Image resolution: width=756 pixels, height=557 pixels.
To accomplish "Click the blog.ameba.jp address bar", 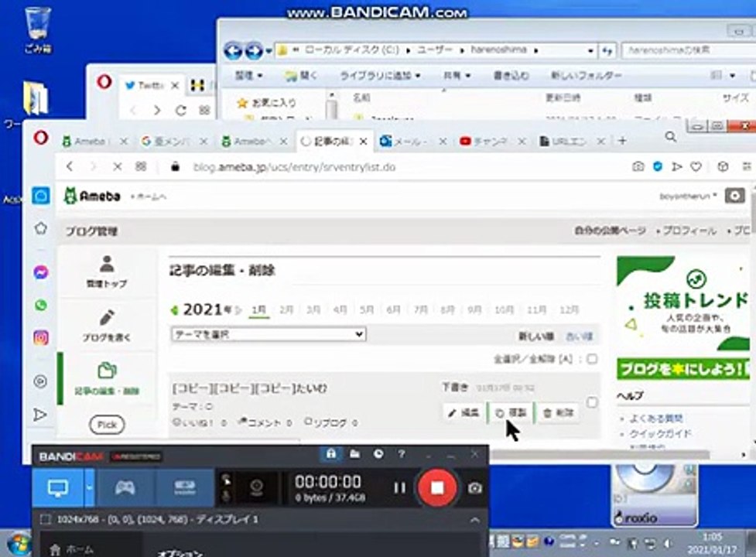I will (294, 167).
